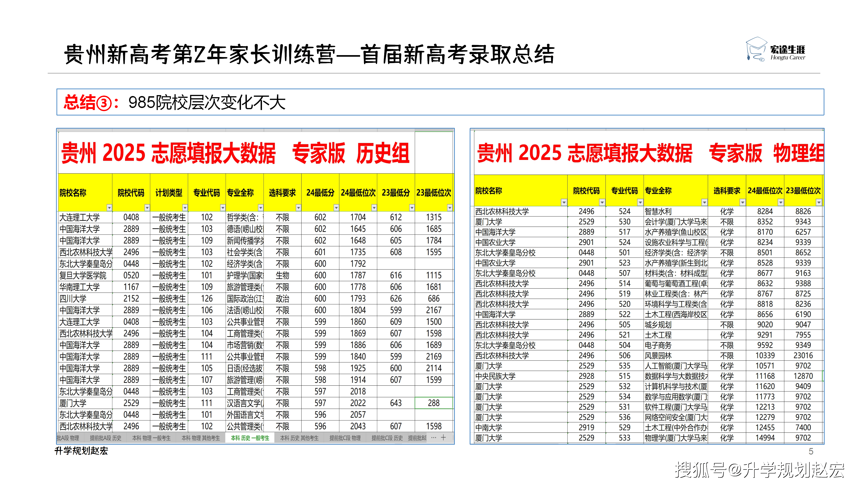Switch to the 提前批C段 历史 sheet tab
This screenshot has height=488, width=868.
[387, 438]
